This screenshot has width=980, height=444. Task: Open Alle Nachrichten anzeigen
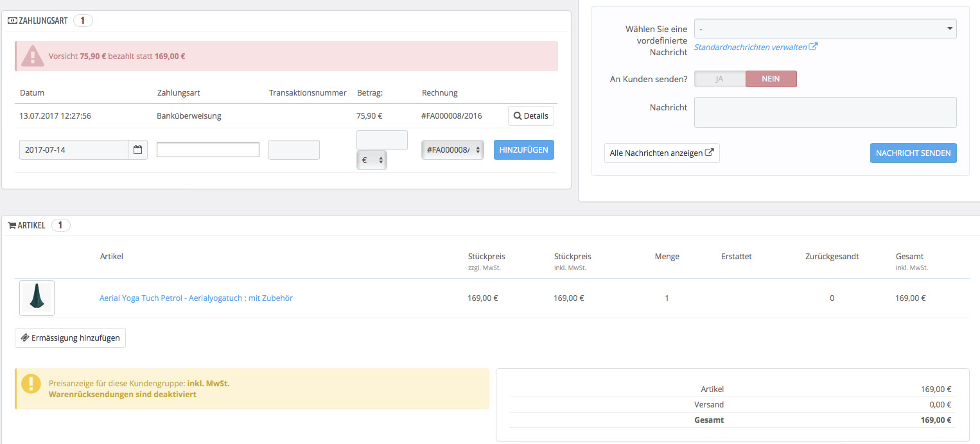661,153
